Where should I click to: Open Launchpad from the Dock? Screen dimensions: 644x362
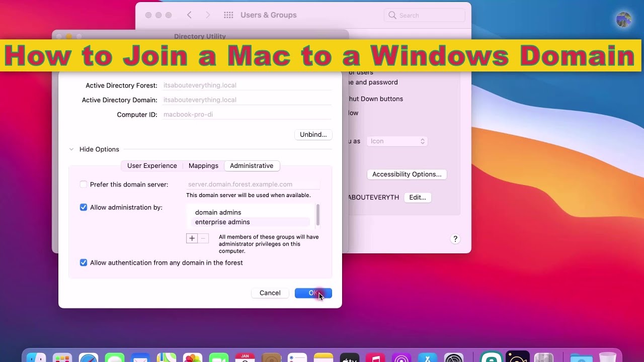(x=62, y=358)
